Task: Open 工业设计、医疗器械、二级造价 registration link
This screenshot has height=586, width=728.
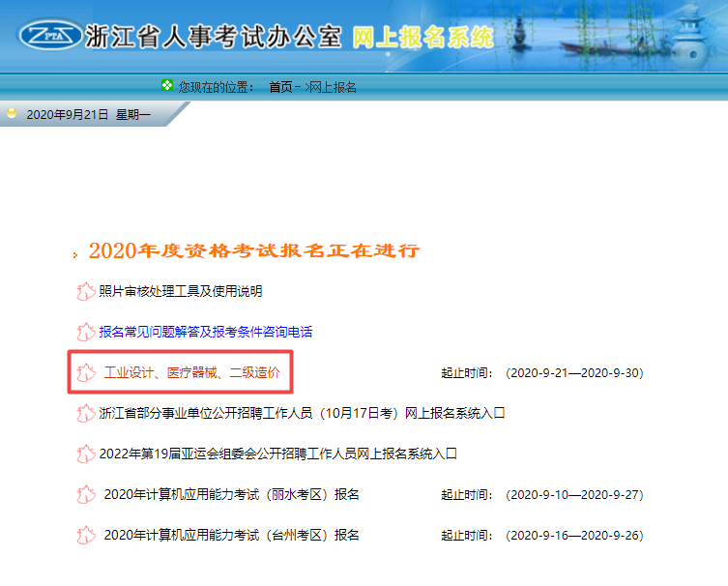Action: (191, 372)
